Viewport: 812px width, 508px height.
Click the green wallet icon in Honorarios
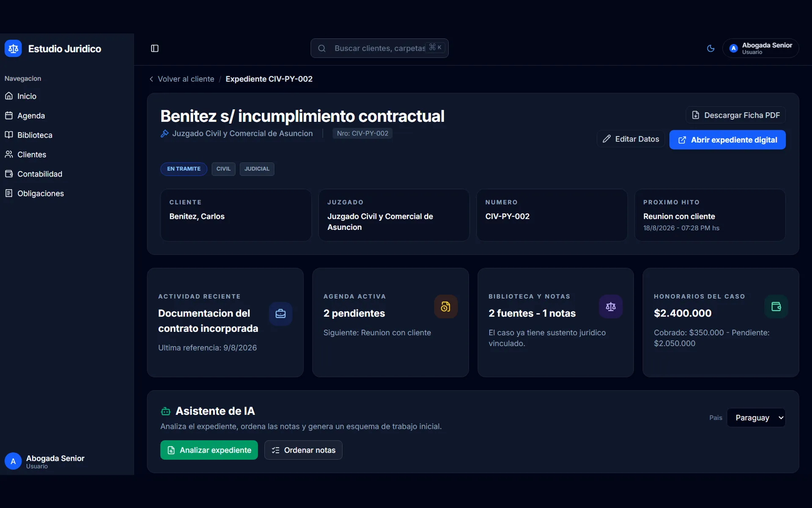(x=776, y=306)
